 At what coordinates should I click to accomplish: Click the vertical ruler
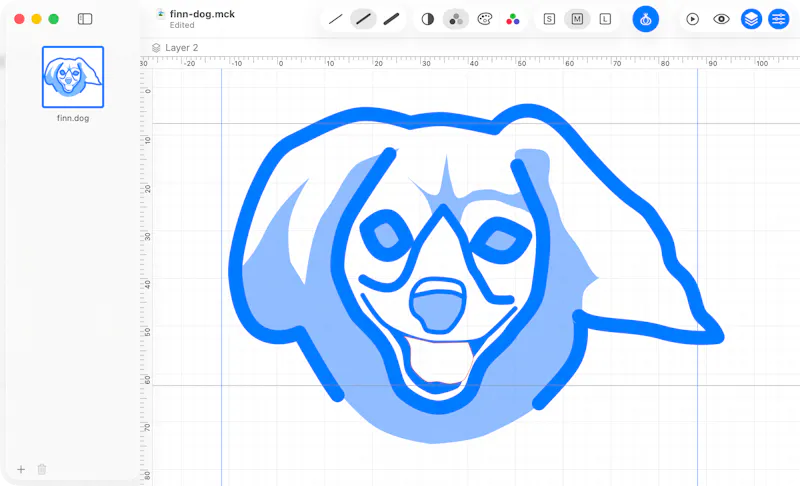146,277
